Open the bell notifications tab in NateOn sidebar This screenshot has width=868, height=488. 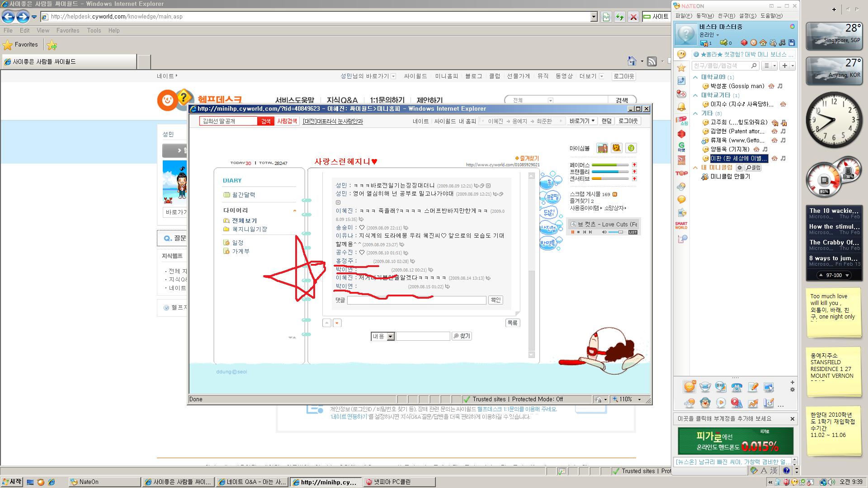pos(681,107)
